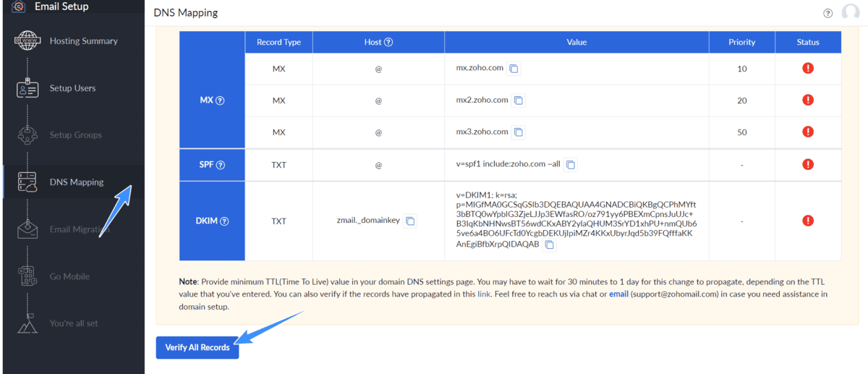Select the zmail._domainkey text
Viewport: 868px width, 374px height.
(368, 221)
